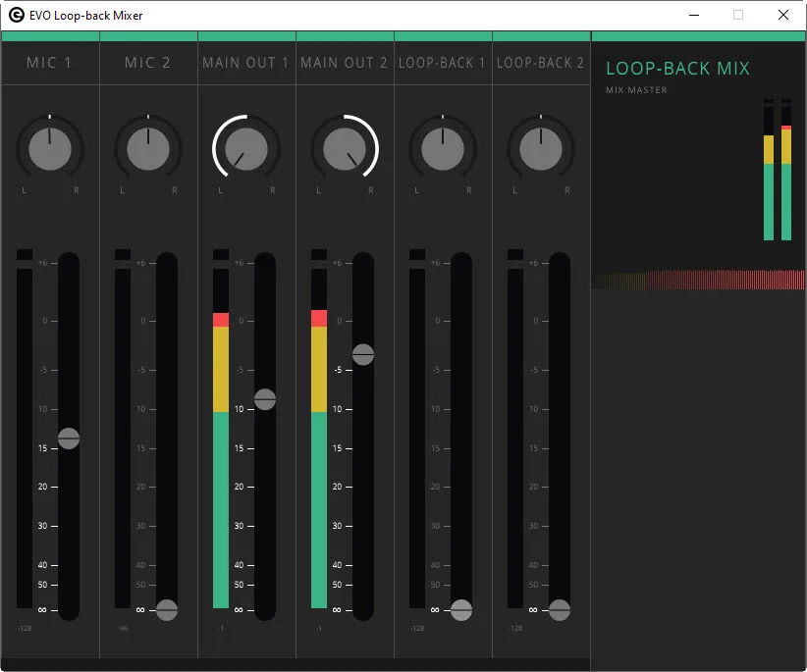Image resolution: width=807 pixels, height=672 pixels.
Task: Click the MAIN OUT 1 fader handle
Action: (264, 399)
